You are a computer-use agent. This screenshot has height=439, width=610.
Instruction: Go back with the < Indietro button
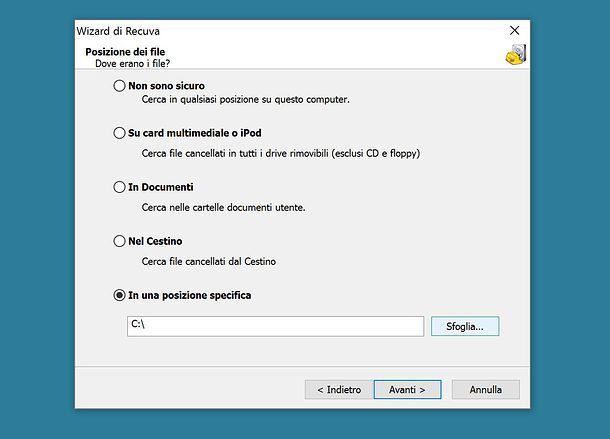point(339,390)
